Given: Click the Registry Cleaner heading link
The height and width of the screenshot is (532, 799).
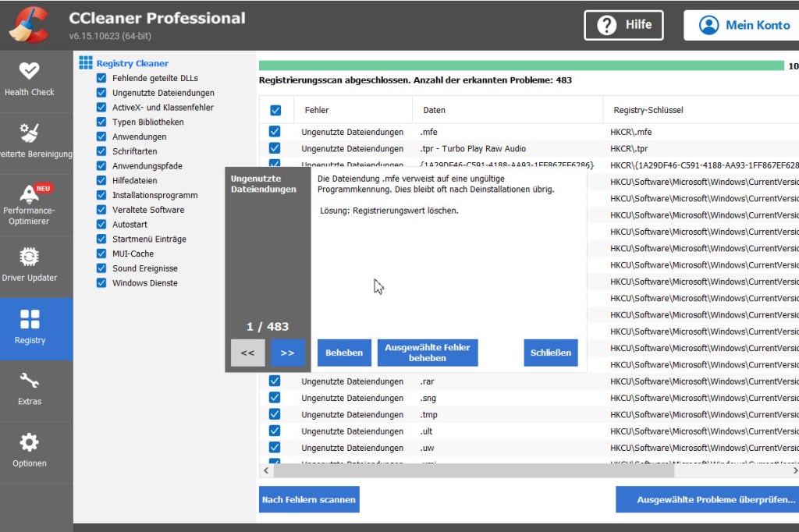Looking at the screenshot, I should 133,63.
